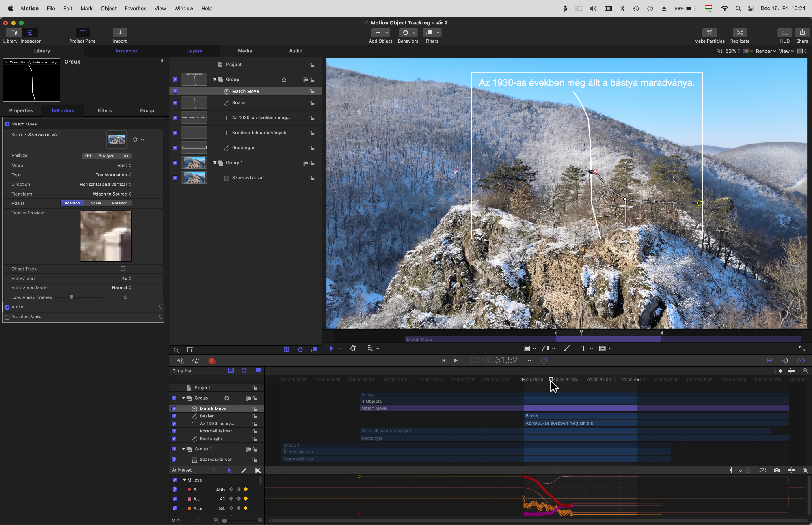Switch to the Media tab
This screenshot has width=812, height=525.
pyautogui.click(x=245, y=51)
